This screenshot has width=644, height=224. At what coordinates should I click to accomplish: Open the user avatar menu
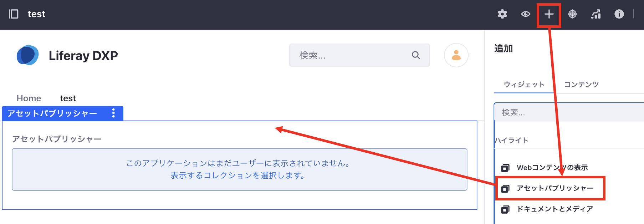(456, 55)
